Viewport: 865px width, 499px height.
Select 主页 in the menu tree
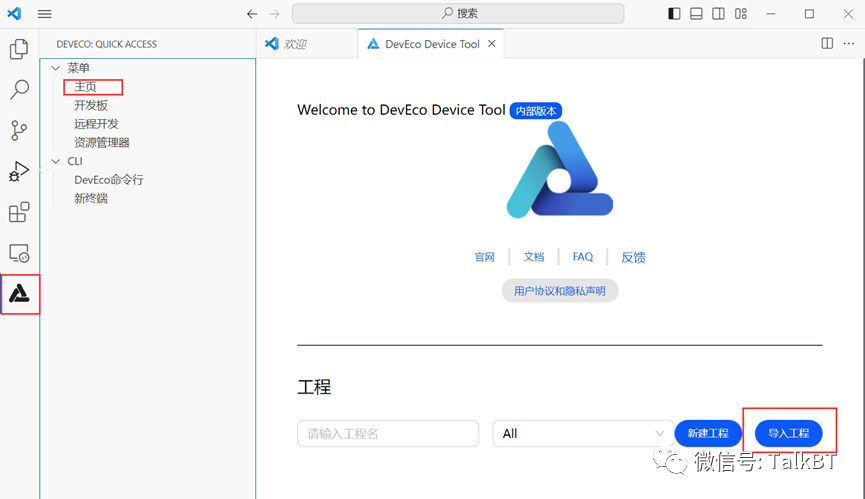86,87
